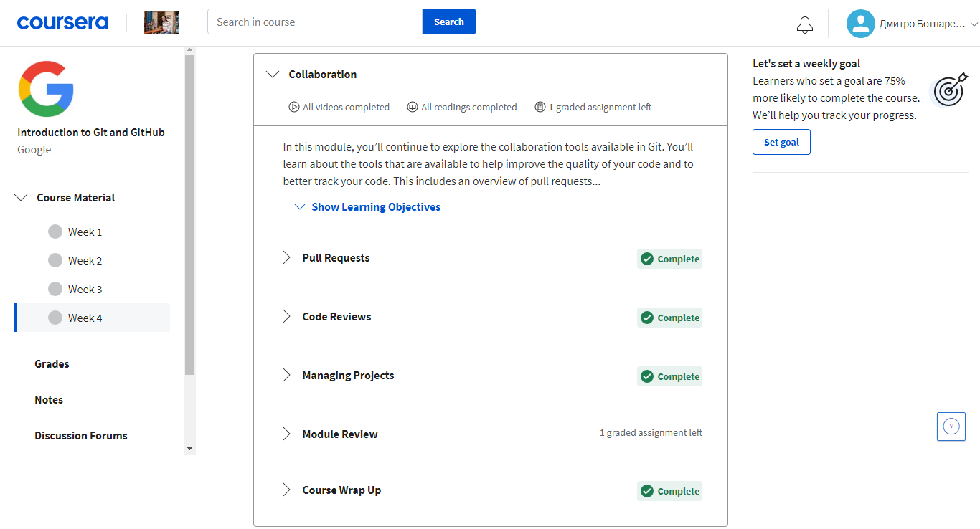
Task: Click Code Reviews Complete checkmark
Action: [647, 318]
